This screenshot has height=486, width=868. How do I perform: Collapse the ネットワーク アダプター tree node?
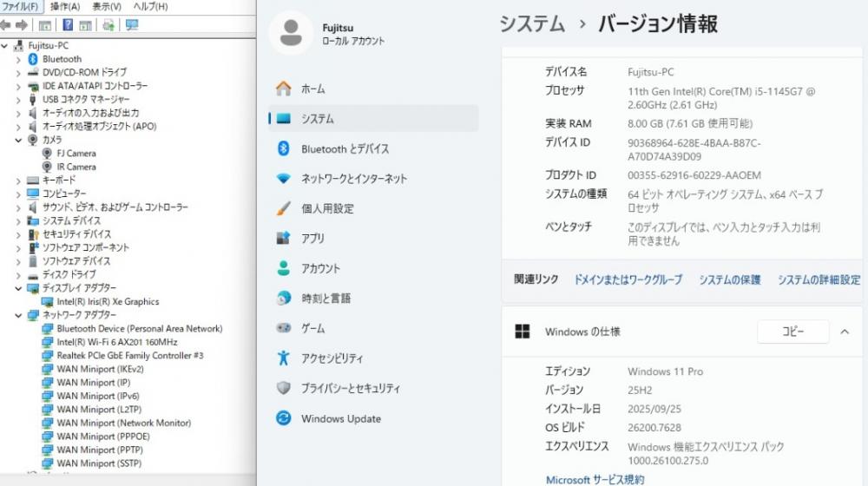[x=18, y=315]
